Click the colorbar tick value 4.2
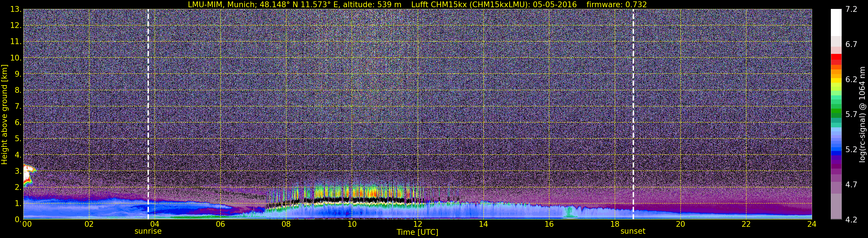Viewport: 868px width, 238px height. [851, 220]
